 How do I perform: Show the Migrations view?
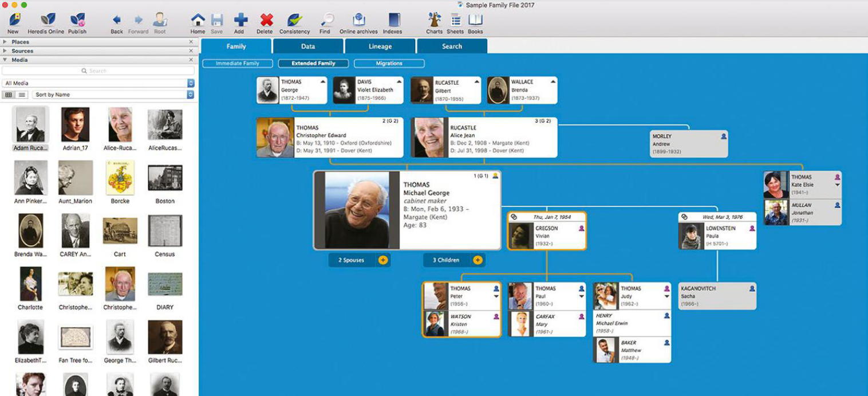(x=389, y=64)
